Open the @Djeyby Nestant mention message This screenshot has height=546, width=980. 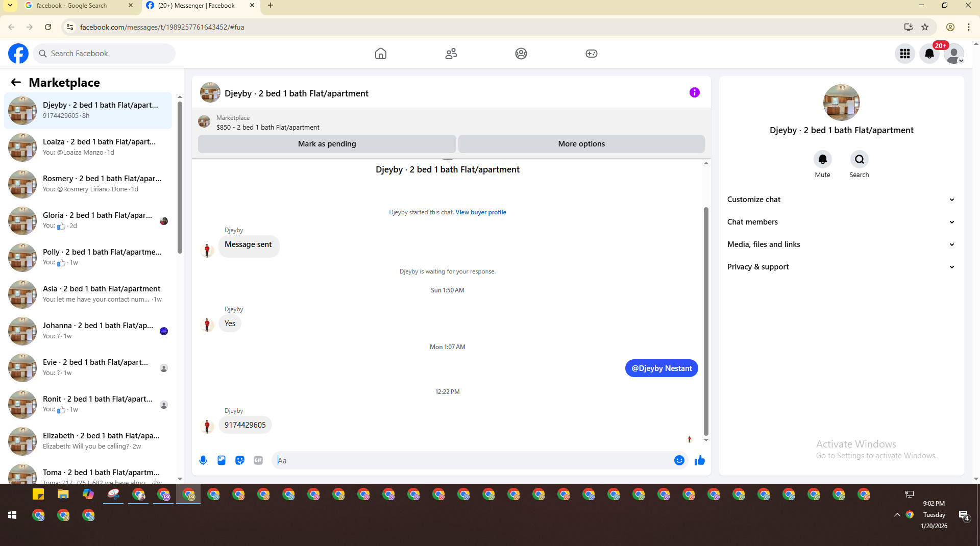pos(661,368)
